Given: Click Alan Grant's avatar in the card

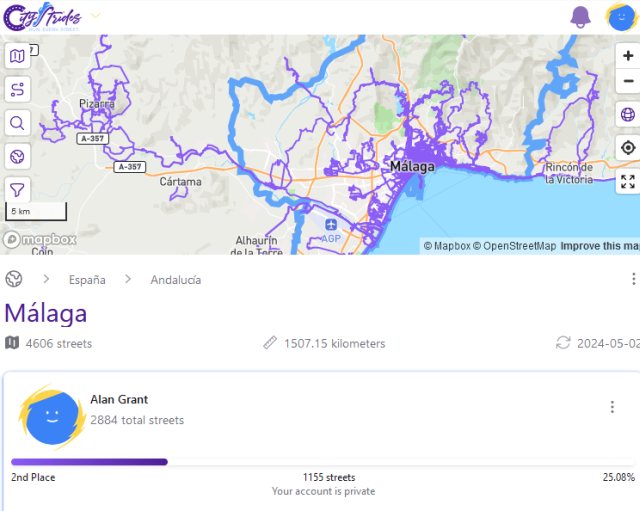Looking at the screenshot, I should (x=52, y=417).
